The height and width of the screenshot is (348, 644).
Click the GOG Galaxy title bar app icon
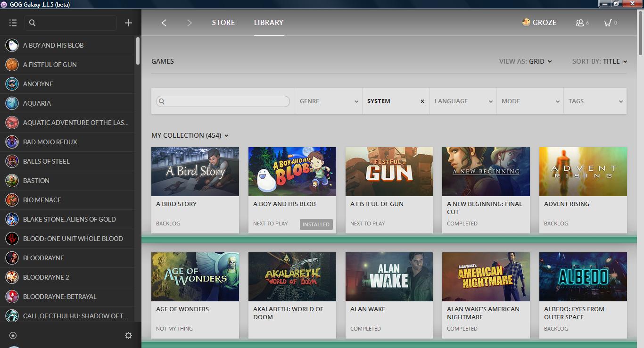coord(4,4)
